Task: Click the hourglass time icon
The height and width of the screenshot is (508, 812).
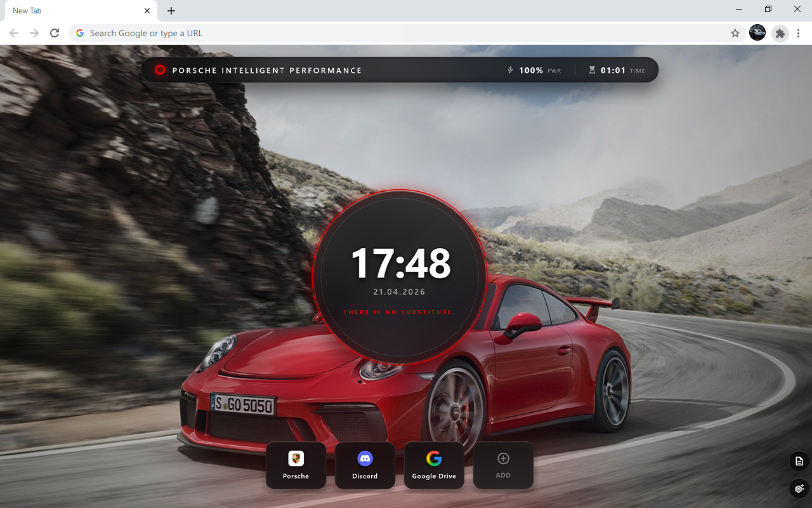Action: pos(592,70)
